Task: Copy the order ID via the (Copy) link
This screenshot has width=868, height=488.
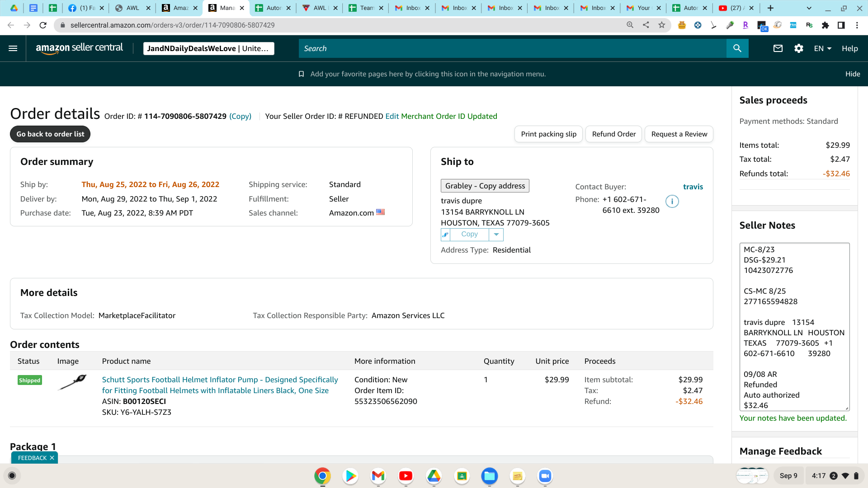Action: pyautogui.click(x=240, y=117)
